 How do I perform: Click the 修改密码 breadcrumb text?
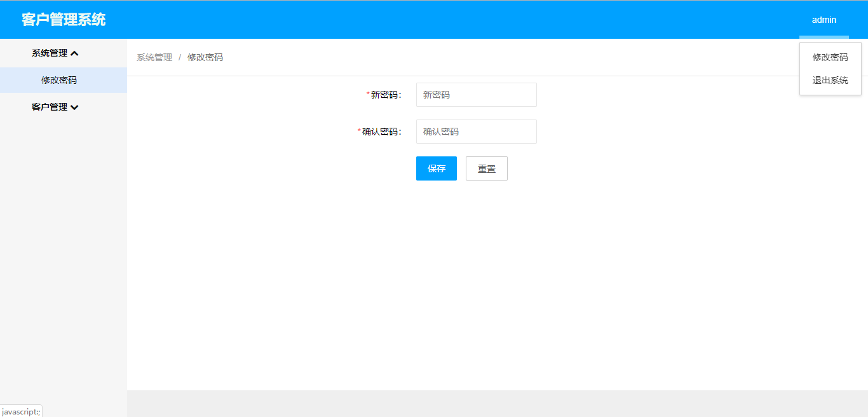205,57
